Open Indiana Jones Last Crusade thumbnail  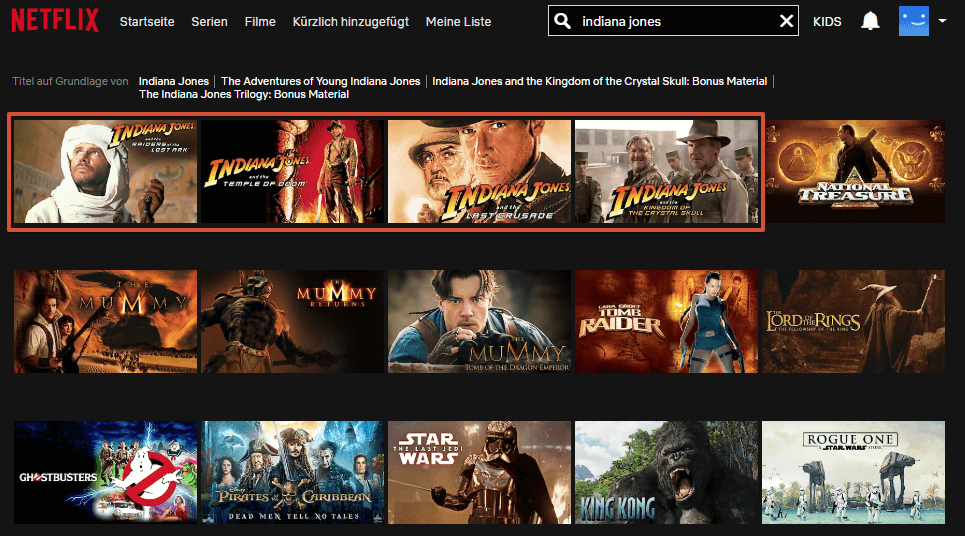(479, 171)
